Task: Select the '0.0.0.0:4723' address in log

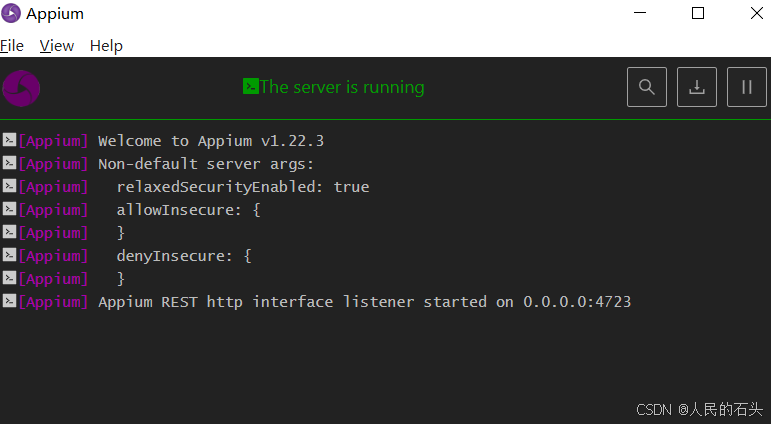Action: 577,302
